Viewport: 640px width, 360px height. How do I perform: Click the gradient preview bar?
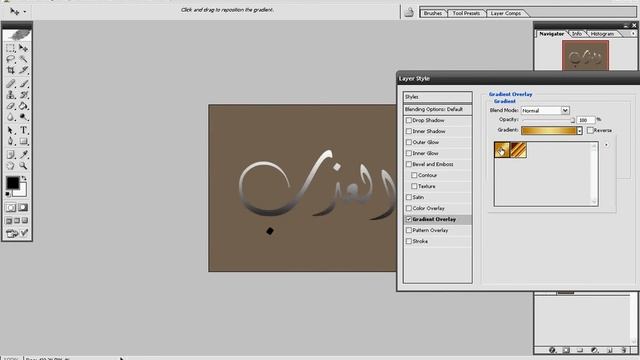click(x=549, y=131)
